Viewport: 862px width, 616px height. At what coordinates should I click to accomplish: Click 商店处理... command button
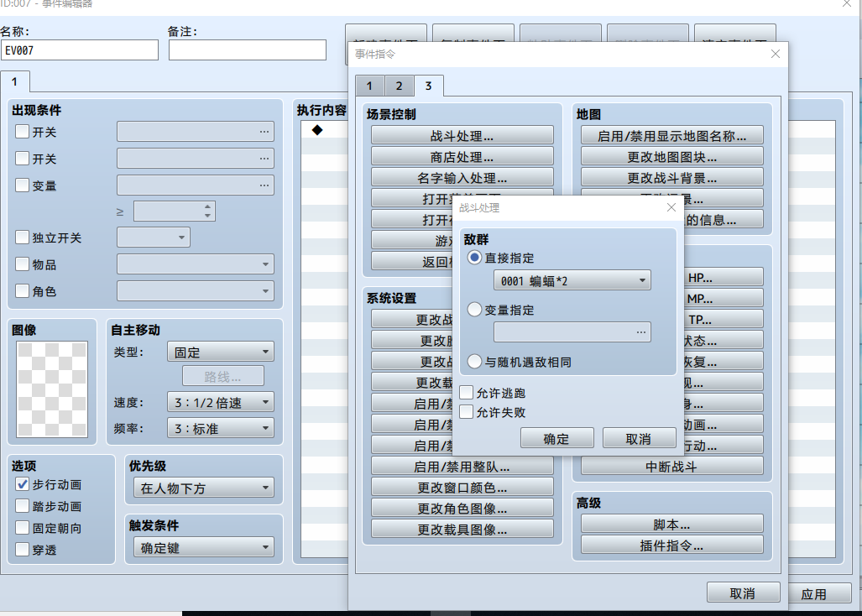pos(462,157)
